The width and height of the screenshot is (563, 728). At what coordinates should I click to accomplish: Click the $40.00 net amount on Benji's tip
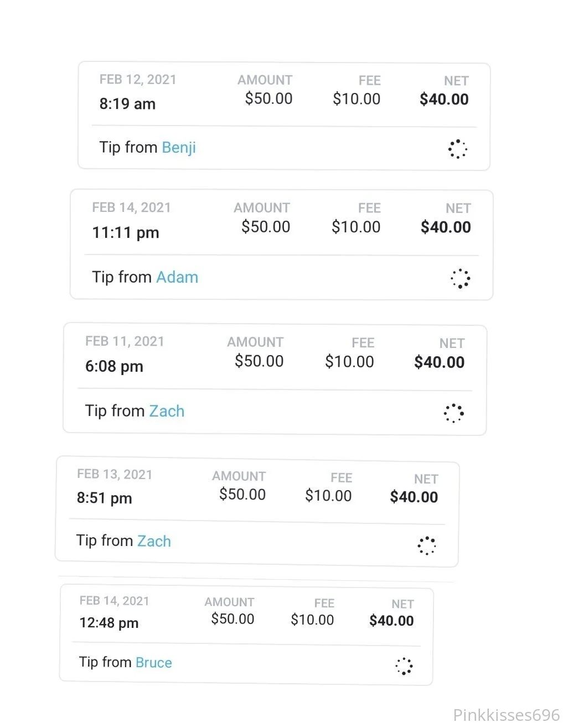point(444,100)
